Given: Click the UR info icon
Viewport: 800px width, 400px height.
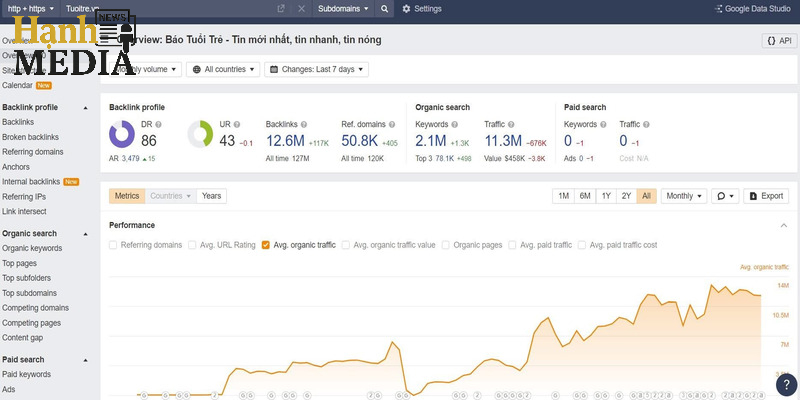Looking at the screenshot, I should [237, 124].
